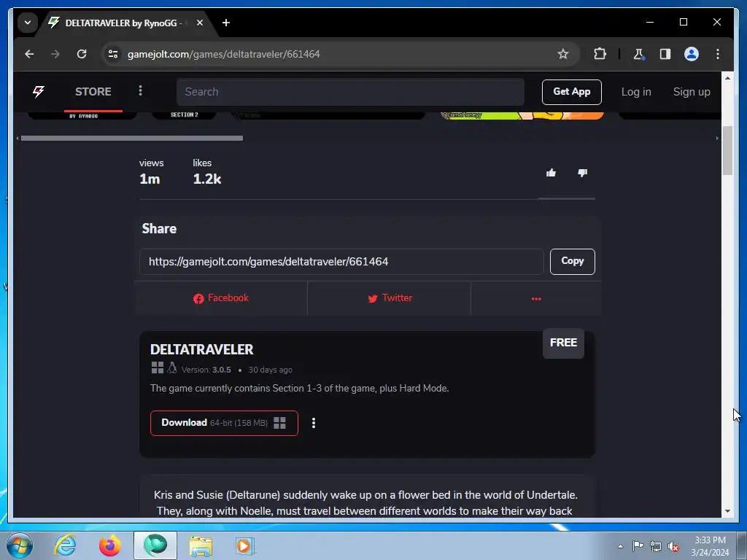View site information icon in address bar
747x560 pixels.
coord(113,54)
